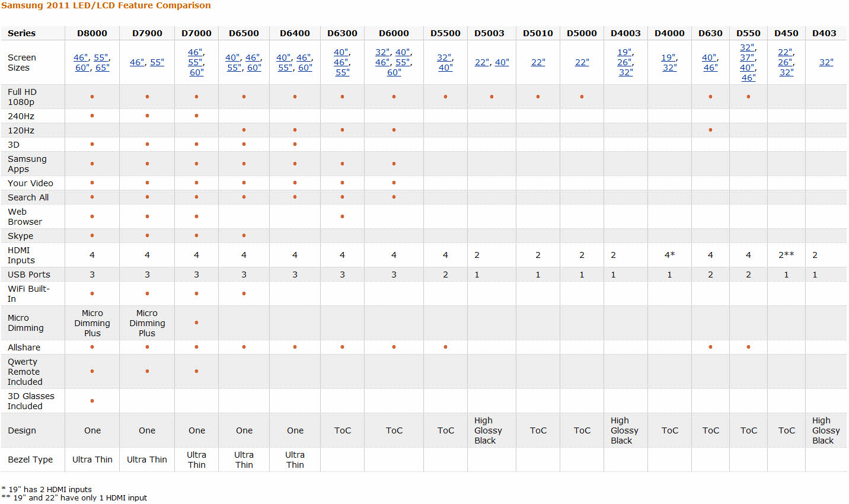Screen dimensions: 849x504
Task: Click 'Ultra Thin' bezel cell under D6400
Action: coord(295,460)
